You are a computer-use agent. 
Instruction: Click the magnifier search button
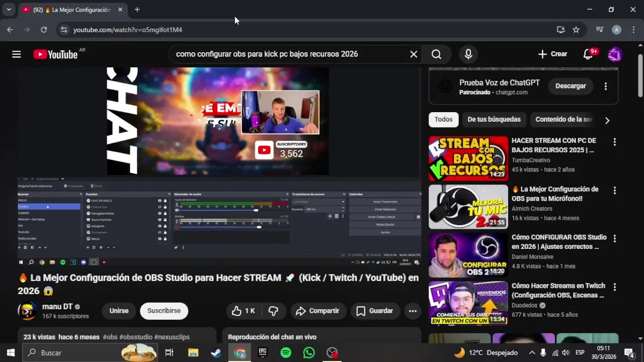pyautogui.click(x=436, y=54)
